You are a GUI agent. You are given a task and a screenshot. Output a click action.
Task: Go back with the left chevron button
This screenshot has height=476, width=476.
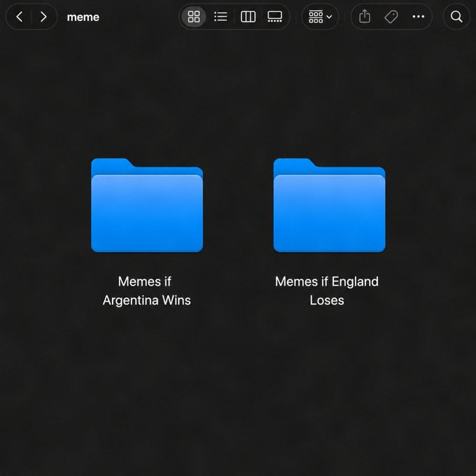(x=20, y=17)
